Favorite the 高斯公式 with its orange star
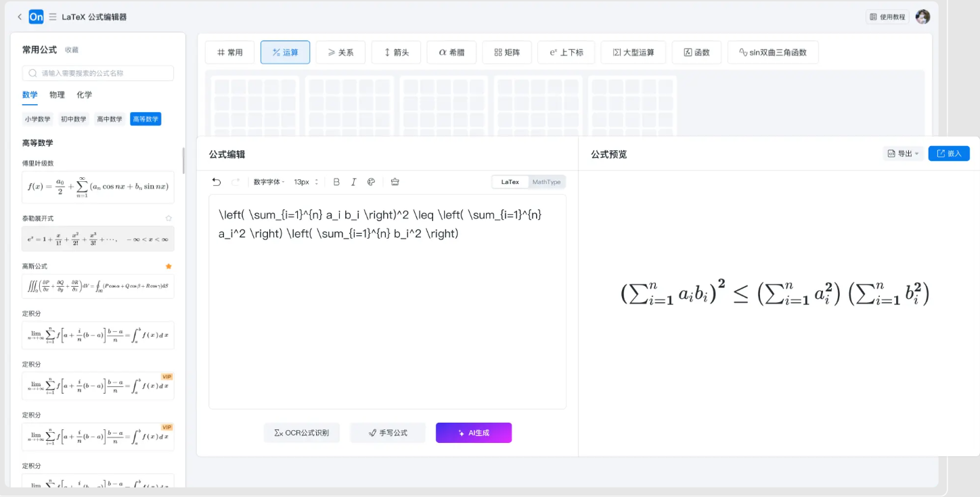The width and height of the screenshot is (980, 497). click(169, 266)
